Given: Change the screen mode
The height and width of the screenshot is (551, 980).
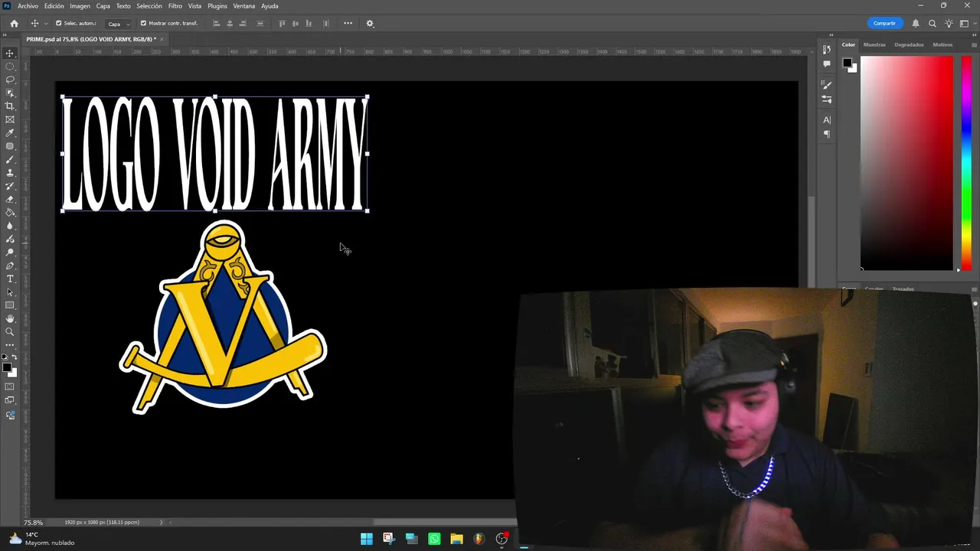Looking at the screenshot, I should point(10,400).
